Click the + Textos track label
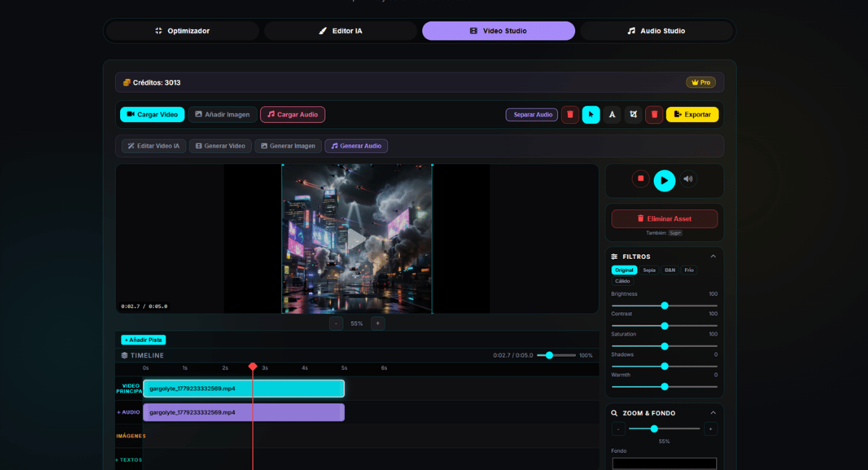The height and width of the screenshot is (470, 868). 129,460
